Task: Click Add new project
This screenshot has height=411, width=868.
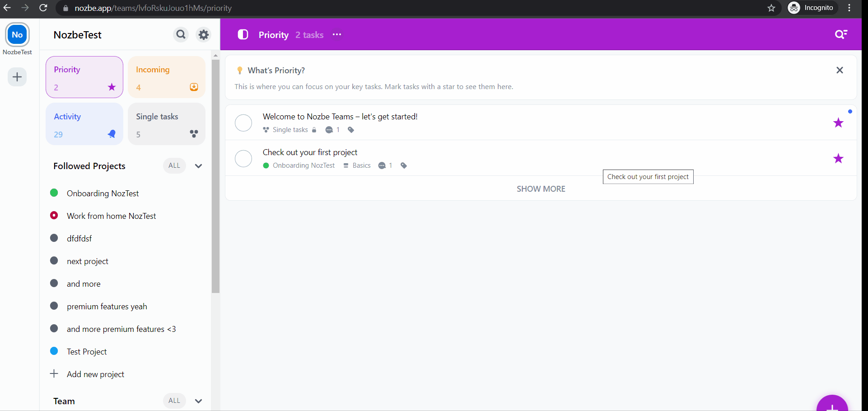Action: coord(95,374)
